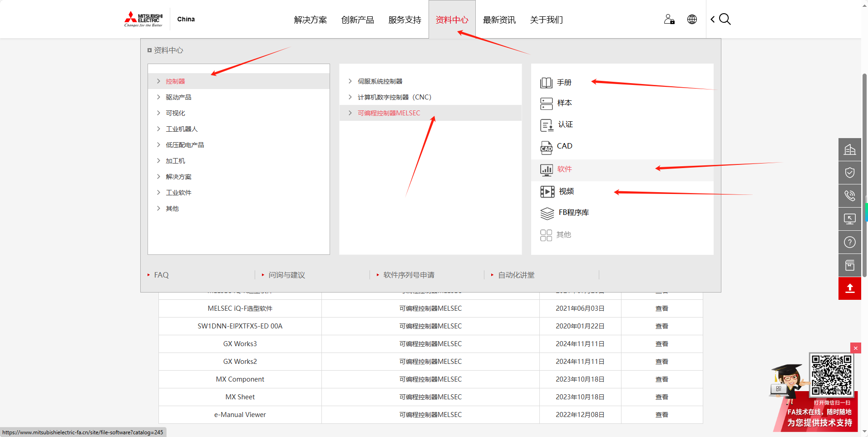Click e-Manual Viewer software name

click(240, 415)
